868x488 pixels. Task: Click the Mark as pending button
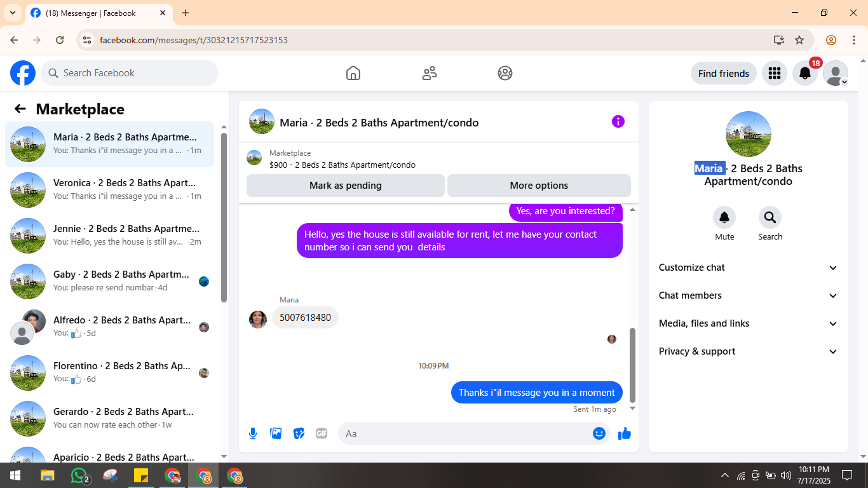point(346,186)
